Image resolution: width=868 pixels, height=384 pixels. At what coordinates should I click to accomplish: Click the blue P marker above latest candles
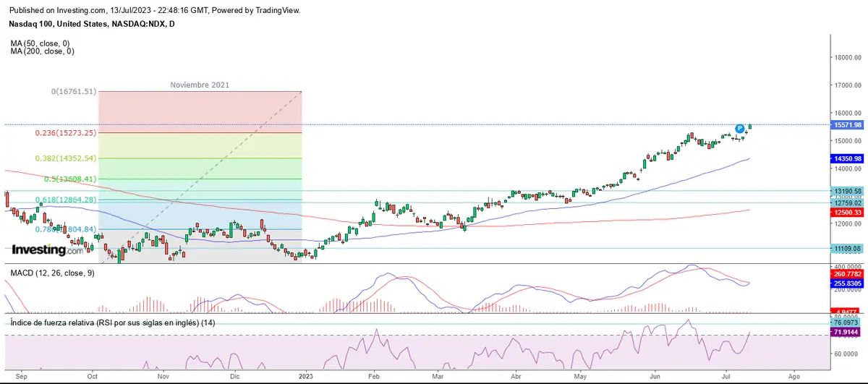pyautogui.click(x=739, y=129)
